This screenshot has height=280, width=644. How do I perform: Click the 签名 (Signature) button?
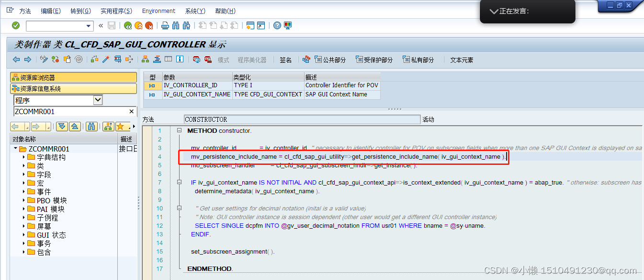click(285, 60)
